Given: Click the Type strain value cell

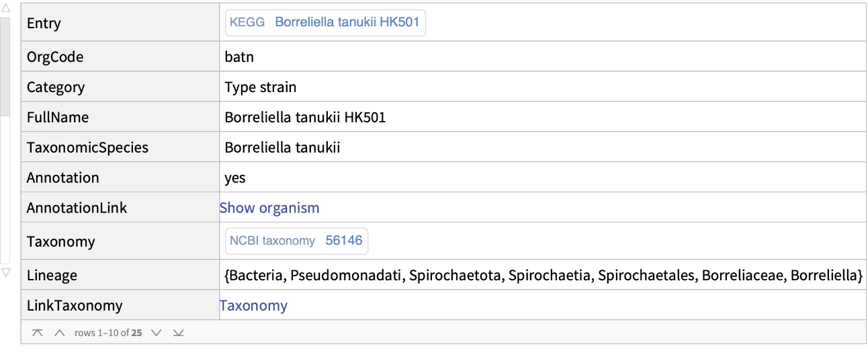Looking at the screenshot, I should [x=261, y=87].
